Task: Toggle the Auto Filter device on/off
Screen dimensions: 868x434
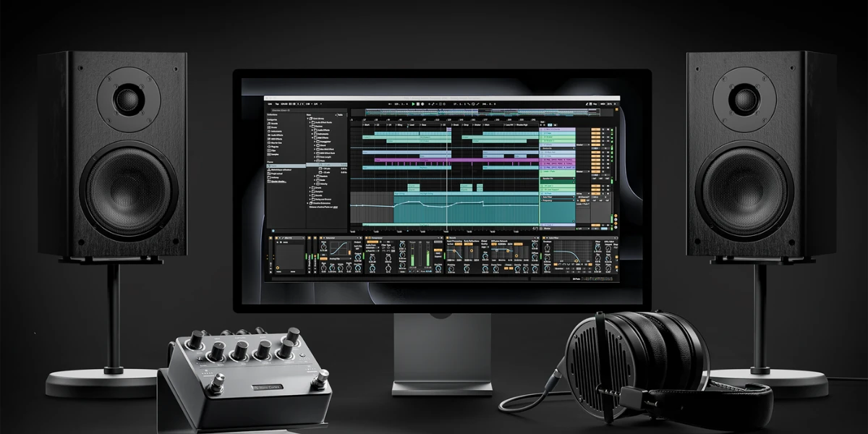Action: click(544, 238)
